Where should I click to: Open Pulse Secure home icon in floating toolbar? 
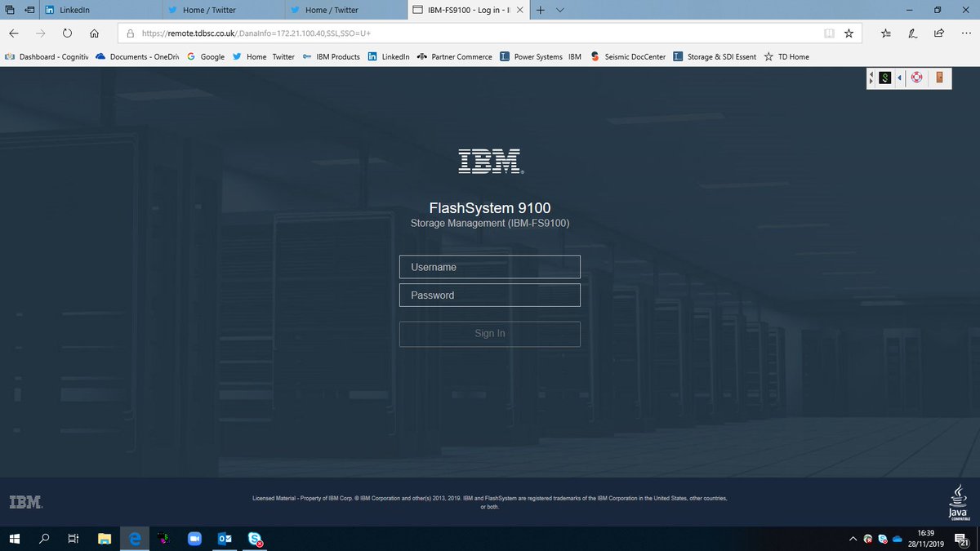[884, 78]
